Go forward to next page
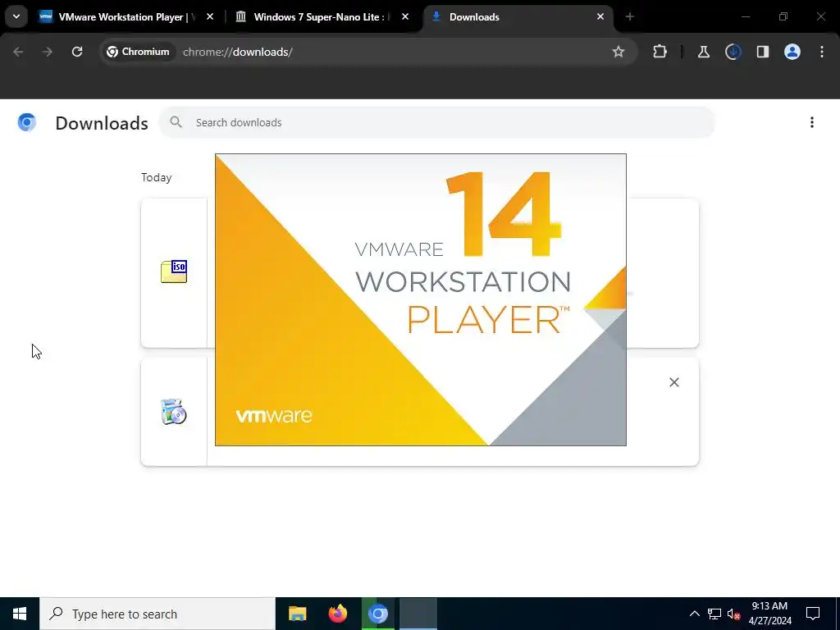840x630 pixels. [x=47, y=52]
